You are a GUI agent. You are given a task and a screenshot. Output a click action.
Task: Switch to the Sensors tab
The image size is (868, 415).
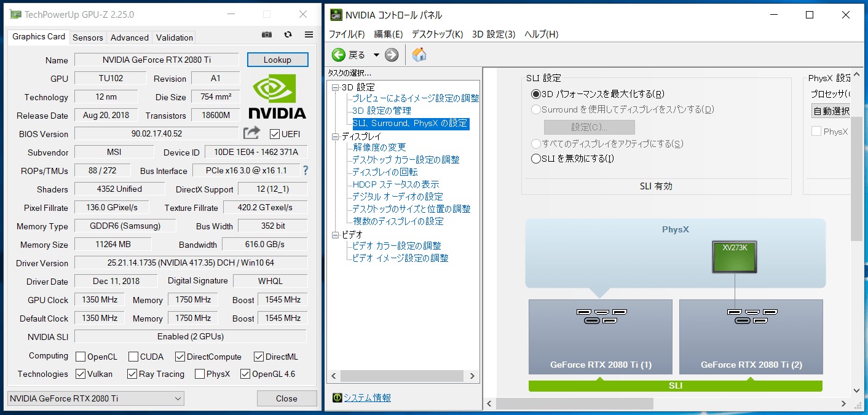coord(88,38)
